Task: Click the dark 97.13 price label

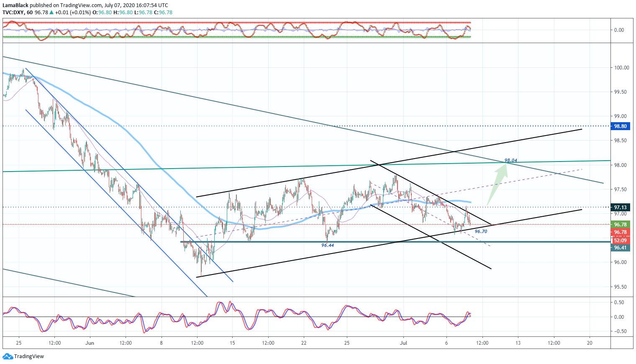Action: click(x=620, y=207)
